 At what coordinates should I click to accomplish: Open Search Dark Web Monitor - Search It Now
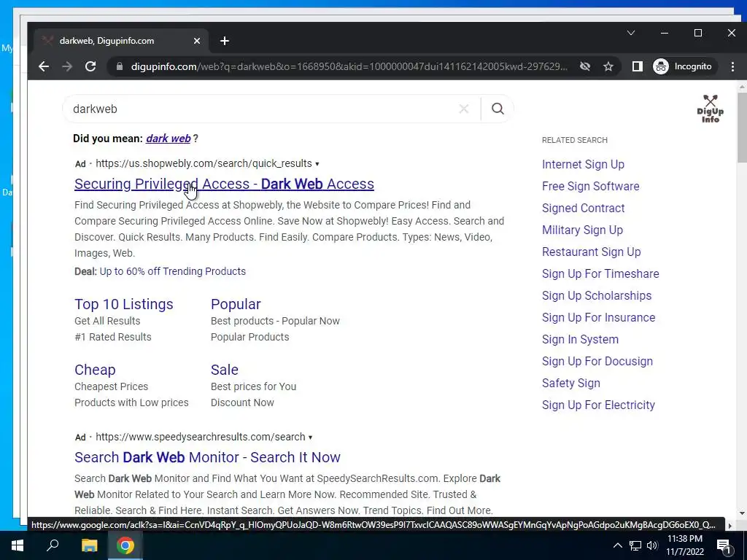[x=207, y=457]
